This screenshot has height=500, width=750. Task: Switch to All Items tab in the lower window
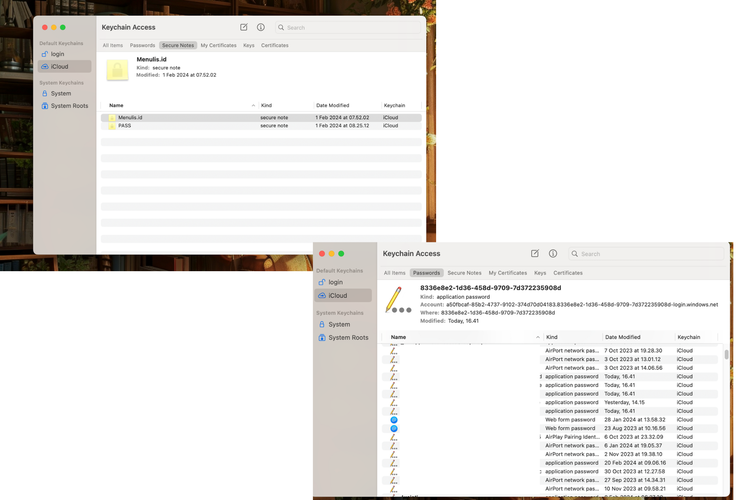point(395,273)
